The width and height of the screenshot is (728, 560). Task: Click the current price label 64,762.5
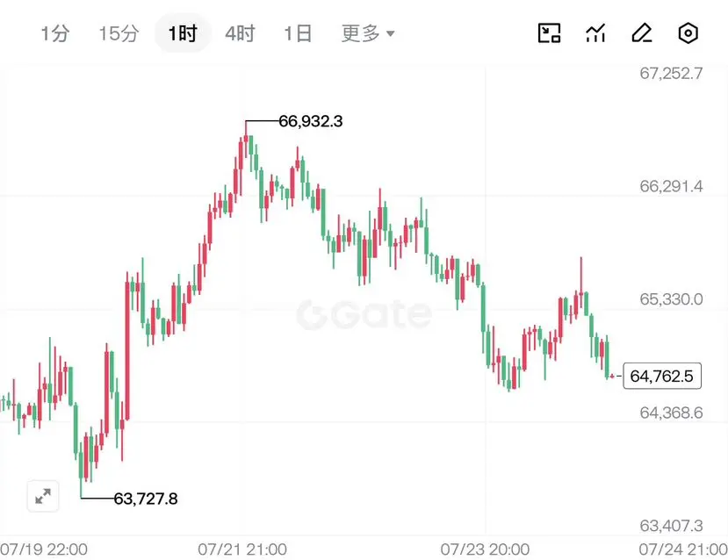click(662, 377)
